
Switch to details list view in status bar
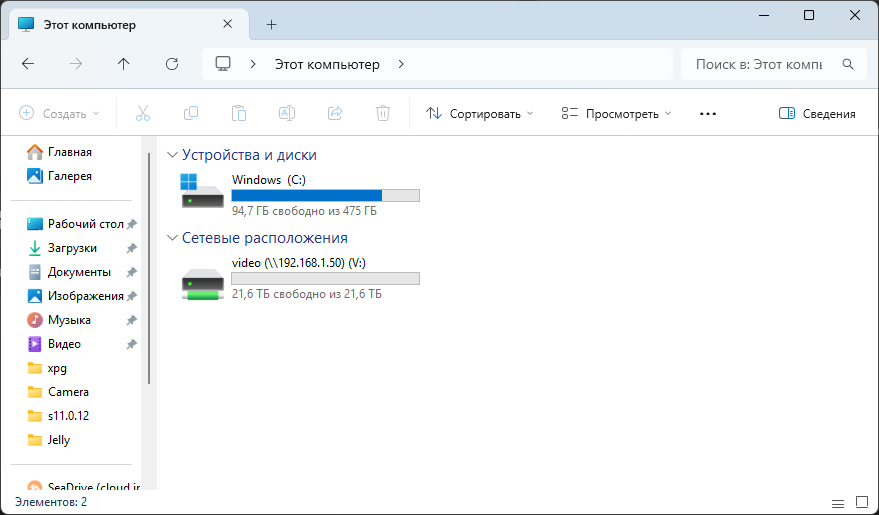[x=838, y=502]
